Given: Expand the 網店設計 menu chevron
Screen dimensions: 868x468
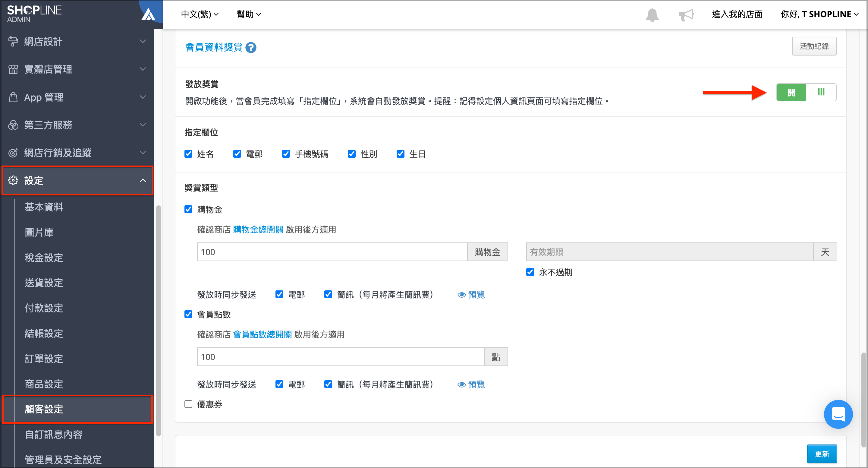Looking at the screenshot, I should click(143, 41).
